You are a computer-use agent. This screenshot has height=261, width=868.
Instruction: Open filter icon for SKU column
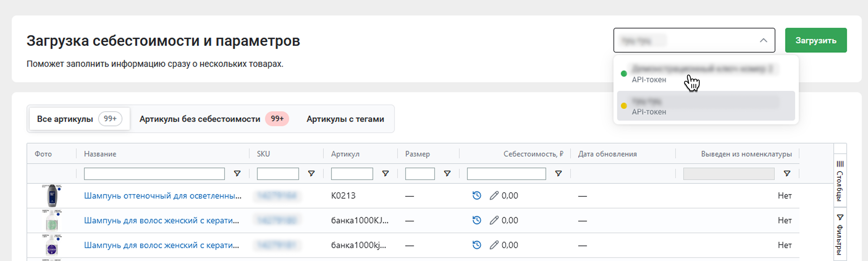[311, 174]
